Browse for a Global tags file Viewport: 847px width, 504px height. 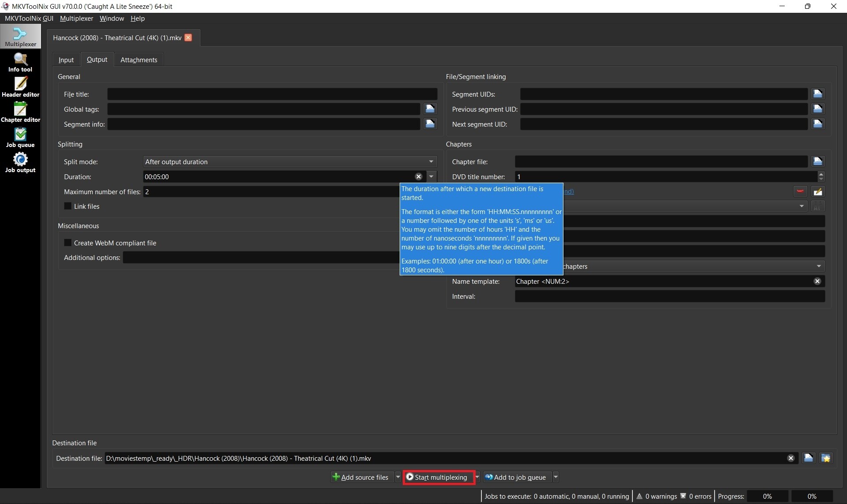tap(430, 109)
